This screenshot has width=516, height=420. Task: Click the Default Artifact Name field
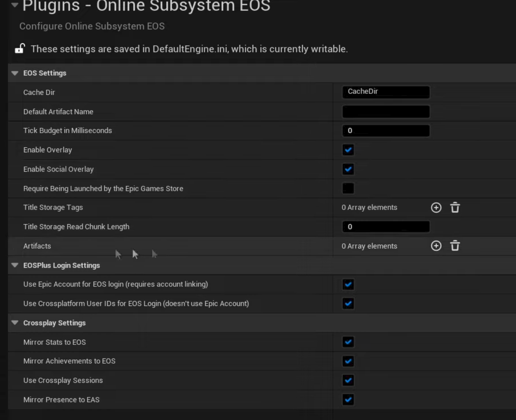386,112
